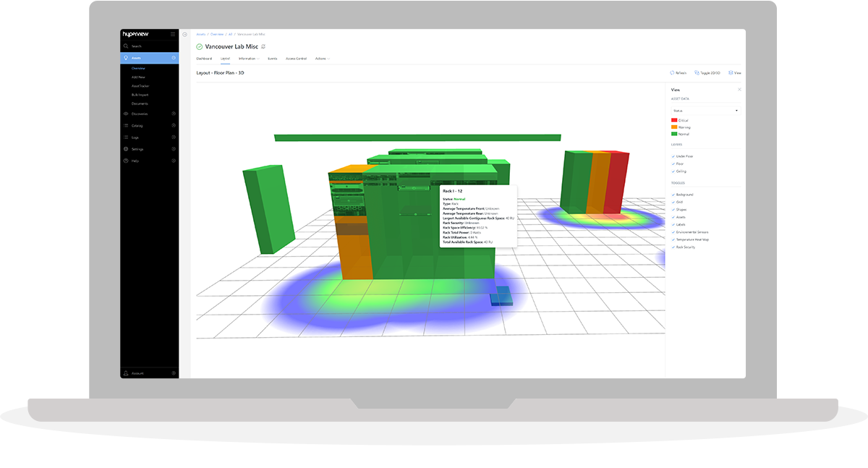
Task: Click the Help icon in the sidebar
Action: (x=125, y=161)
